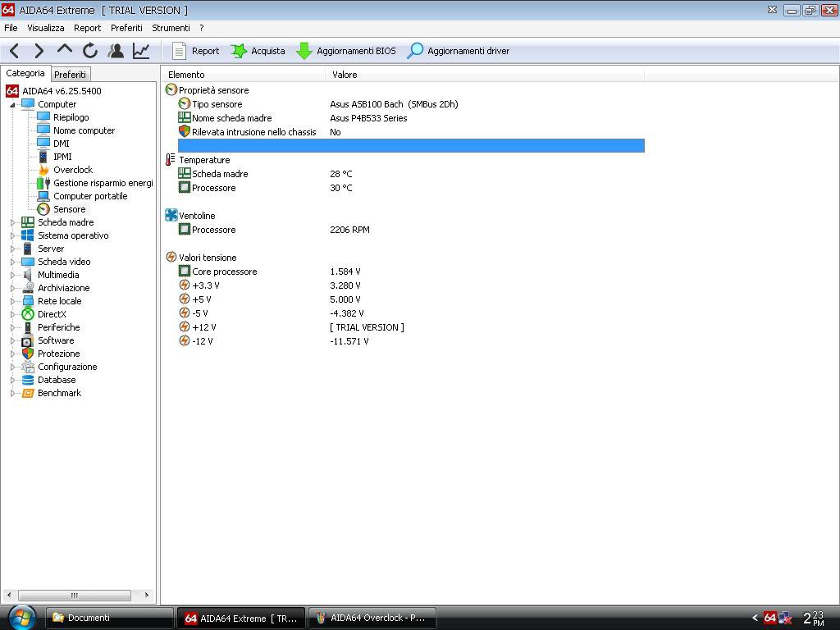The height and width of the screenshot is (630, 840).
Task: Click the sidebar horizontal scrollbar right arrow
Action: [x=147, y=596]
